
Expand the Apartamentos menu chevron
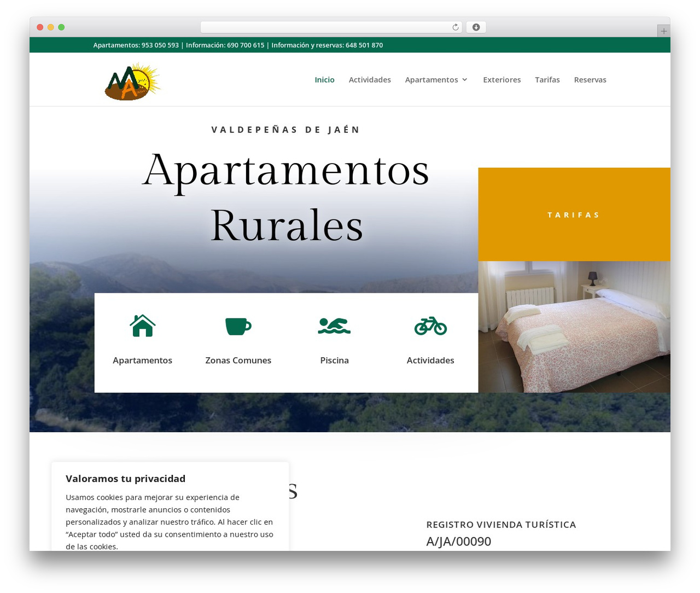[x=465, y=80]
